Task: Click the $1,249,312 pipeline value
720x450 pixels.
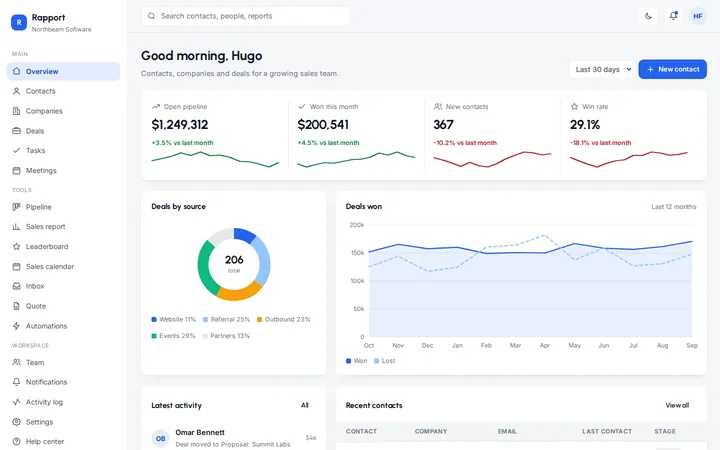Action: click(180, 125)
